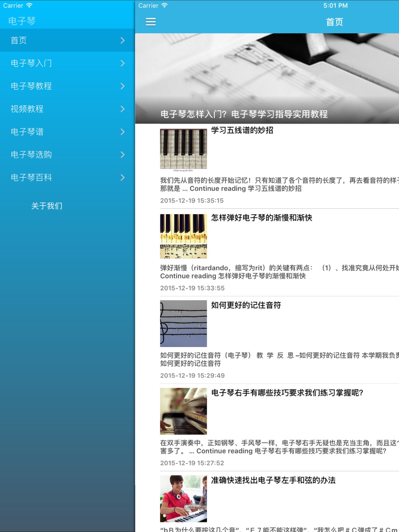Tap piano keys thumbnail of 学习五线谱
The width and height of the screenshot is (399, 532).
point(184,150)
